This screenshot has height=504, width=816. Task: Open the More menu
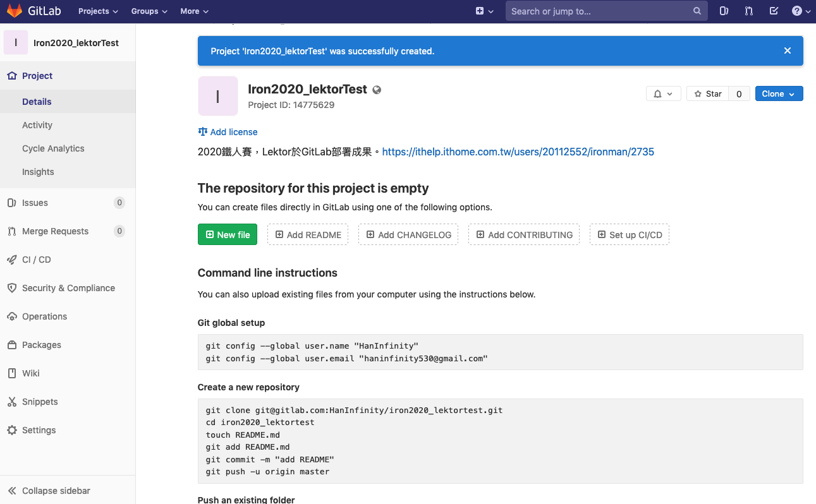click(193, 11)
